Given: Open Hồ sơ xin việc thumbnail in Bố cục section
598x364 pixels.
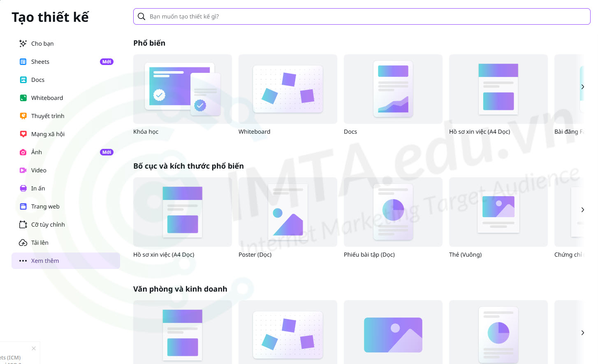Looking at the screenshot, I should 183,212.
